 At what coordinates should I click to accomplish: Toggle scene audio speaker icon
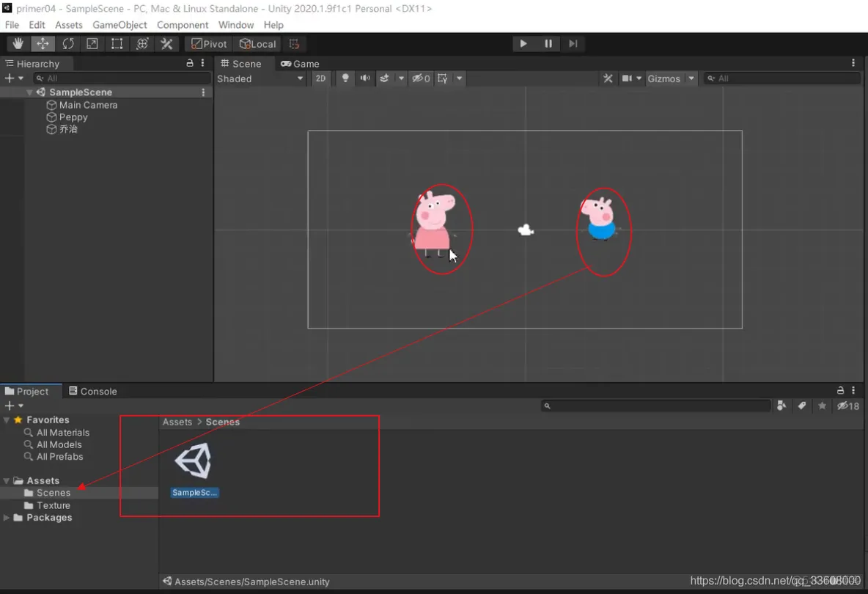pos(365,78)
